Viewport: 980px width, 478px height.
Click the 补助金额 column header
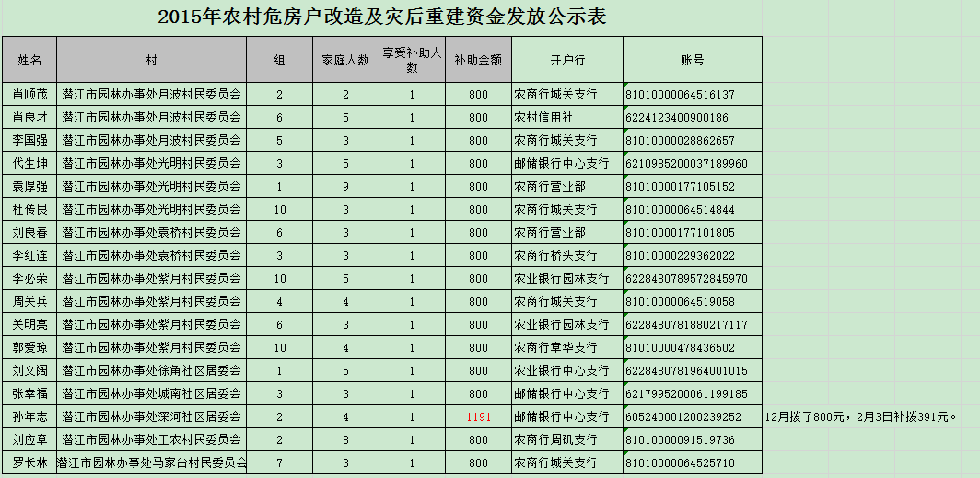point(478,60)
